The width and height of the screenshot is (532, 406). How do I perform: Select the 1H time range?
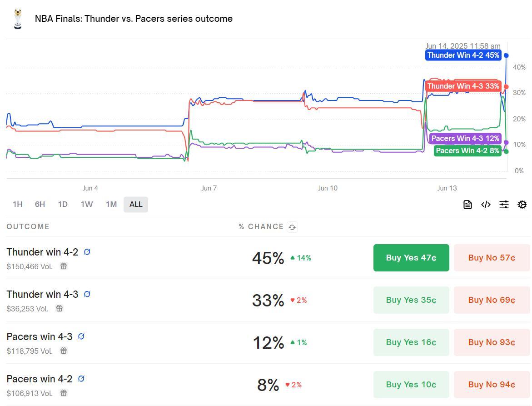pos(17,204)
